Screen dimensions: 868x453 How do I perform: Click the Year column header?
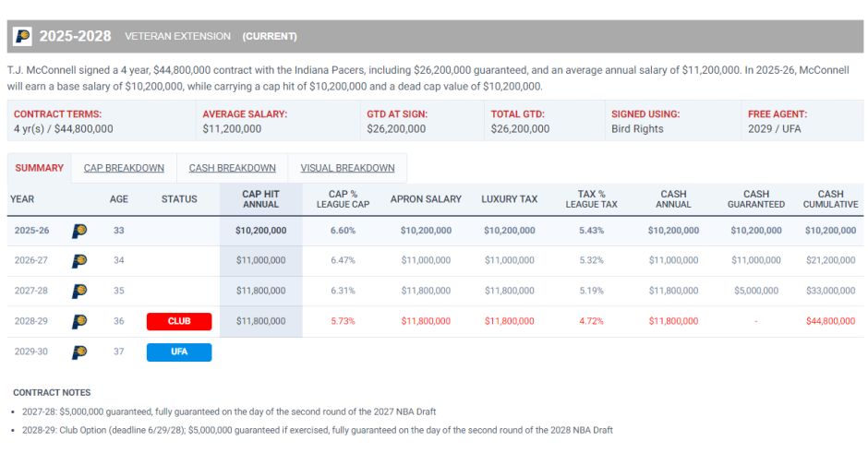pyautogui.click(x=22, y=199)
